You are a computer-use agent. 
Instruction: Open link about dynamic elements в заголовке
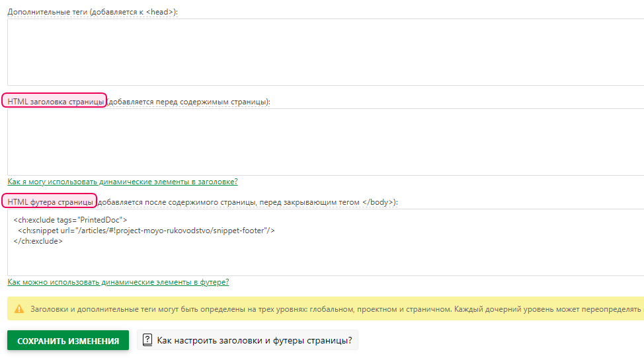(x=122, y=182)
